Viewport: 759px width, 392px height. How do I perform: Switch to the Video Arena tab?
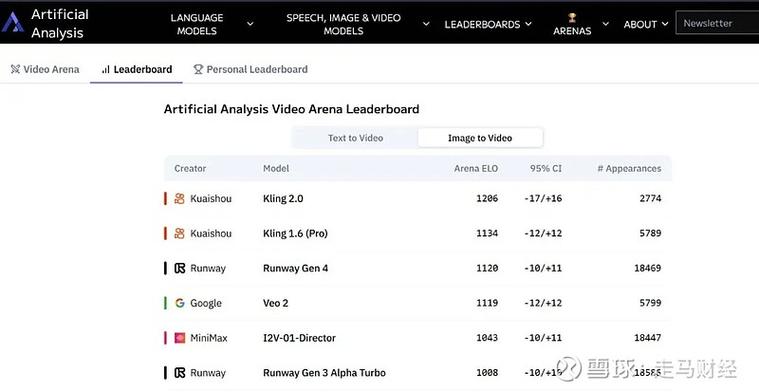pyautogui.click(x=45, y=69)
